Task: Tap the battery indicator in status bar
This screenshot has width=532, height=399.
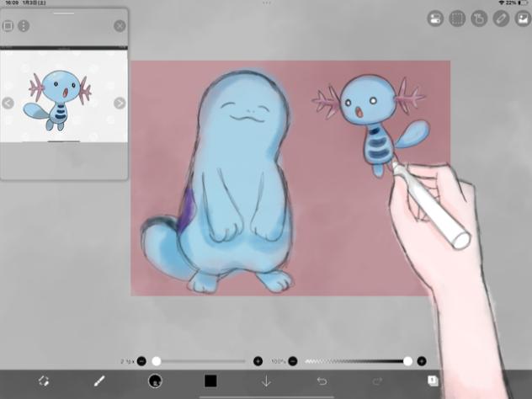Action: coord(522,3)
